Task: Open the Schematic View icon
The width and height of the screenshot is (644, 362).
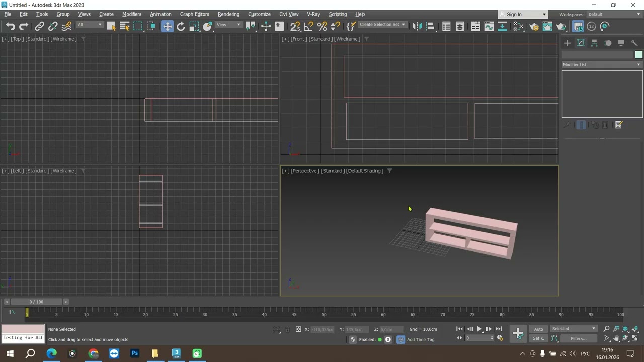Action: 502,26
